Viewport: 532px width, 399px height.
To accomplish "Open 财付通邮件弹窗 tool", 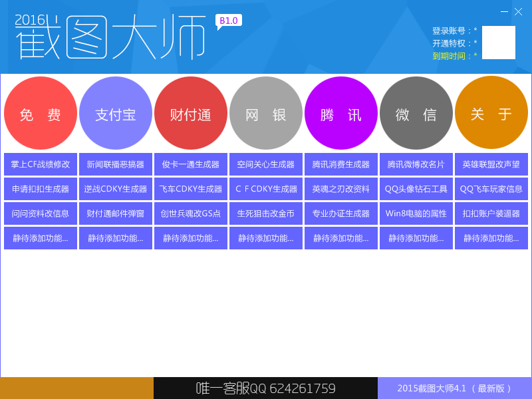I will click(116, 213).
